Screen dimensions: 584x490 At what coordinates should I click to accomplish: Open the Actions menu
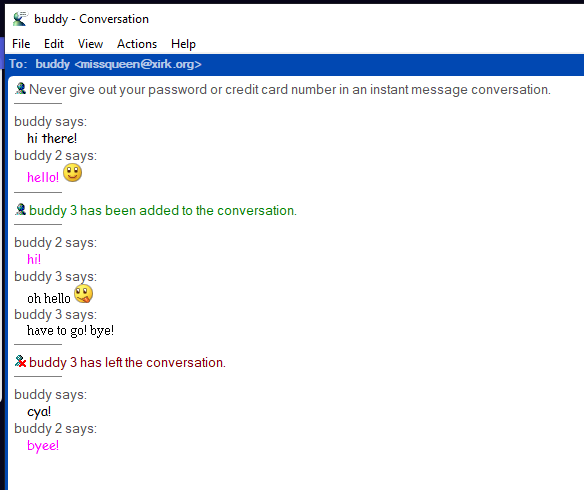click(x=137, y=44)
